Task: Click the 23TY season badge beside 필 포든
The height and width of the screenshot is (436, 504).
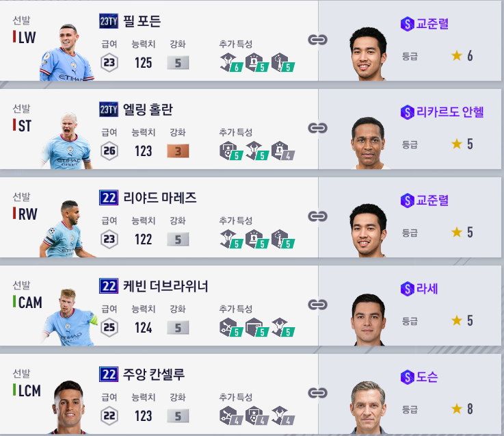Action: (109, 21)
